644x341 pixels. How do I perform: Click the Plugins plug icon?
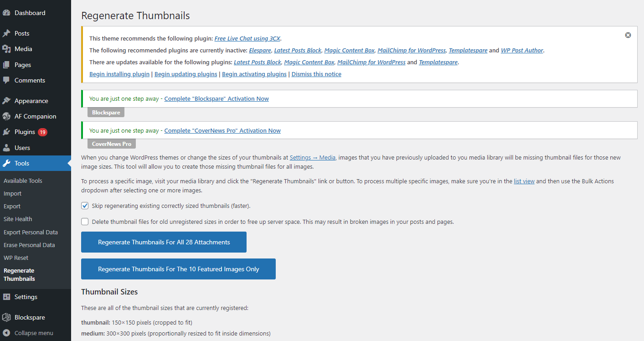click(6, 132)
